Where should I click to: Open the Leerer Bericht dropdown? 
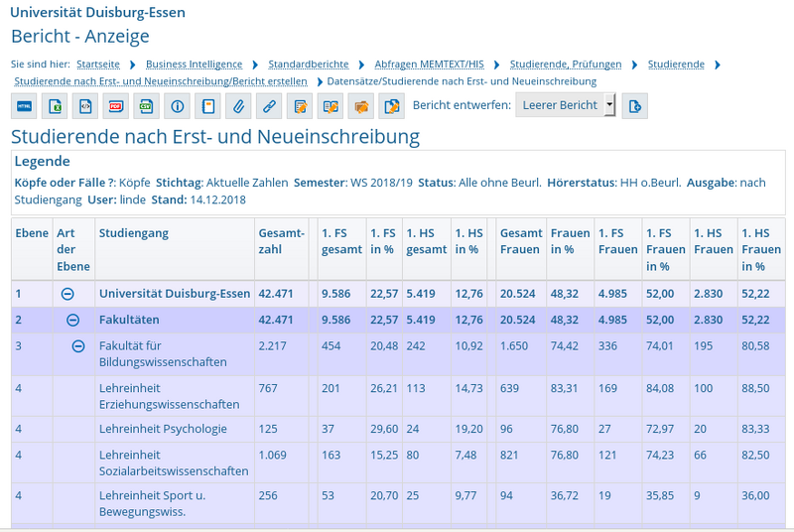tap(566, 105)
